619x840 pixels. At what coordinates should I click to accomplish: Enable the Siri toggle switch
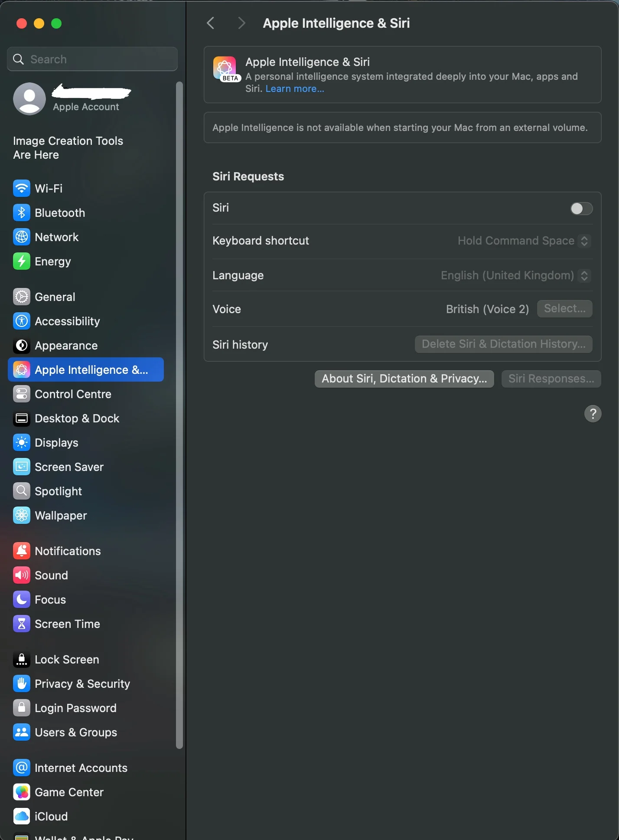click(581, 209)
